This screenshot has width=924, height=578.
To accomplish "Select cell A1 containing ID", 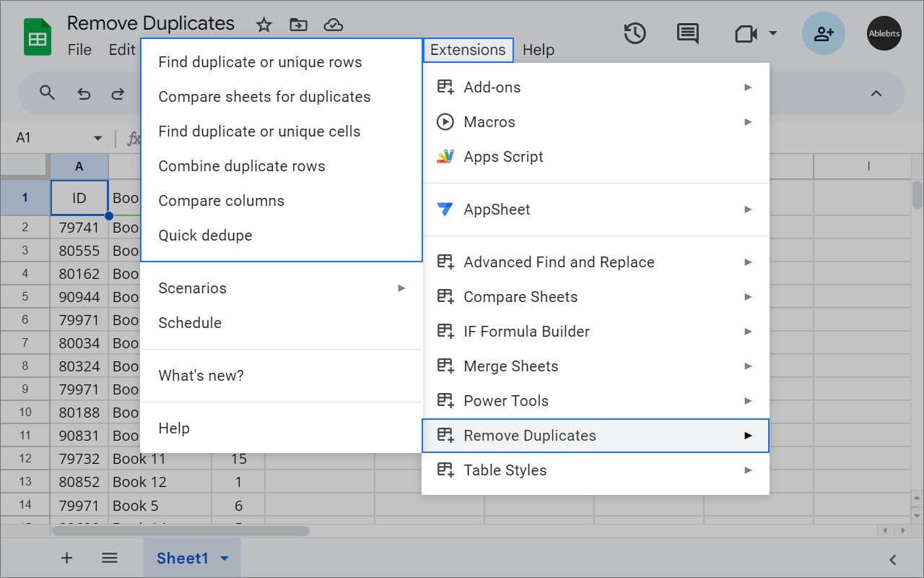I will pyautogui.click(x=79, y=198).
